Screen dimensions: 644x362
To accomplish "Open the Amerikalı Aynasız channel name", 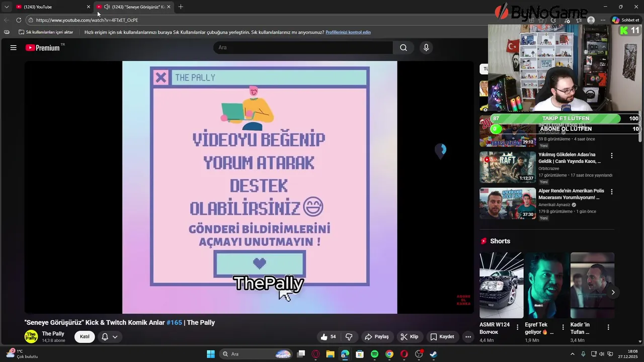I will [554, 205].
